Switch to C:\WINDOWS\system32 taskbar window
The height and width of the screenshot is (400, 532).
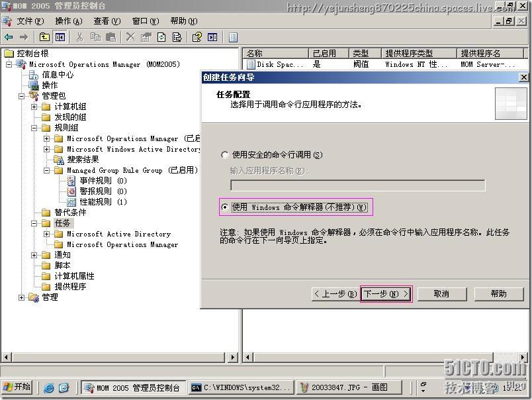point(241,387)
